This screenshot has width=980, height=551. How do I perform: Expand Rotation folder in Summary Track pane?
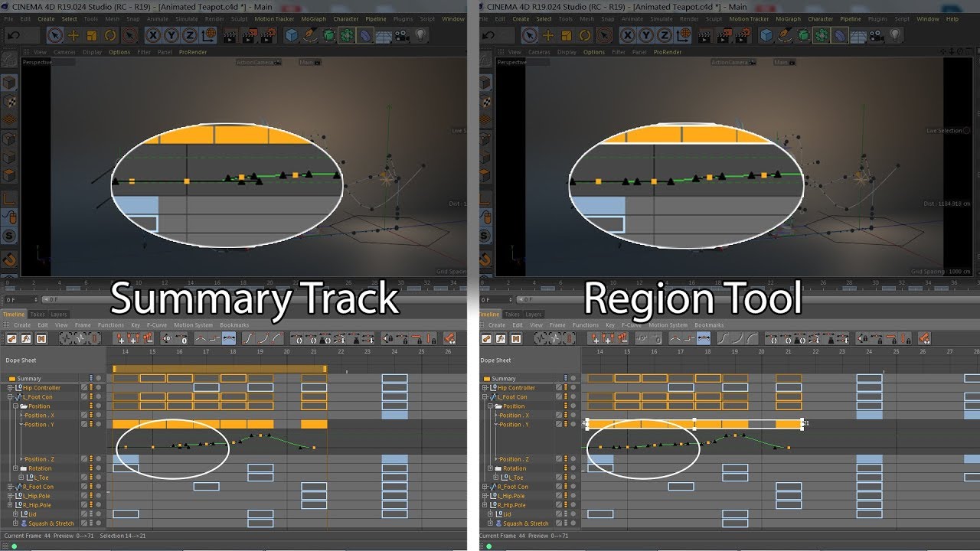tap(15, 468)
